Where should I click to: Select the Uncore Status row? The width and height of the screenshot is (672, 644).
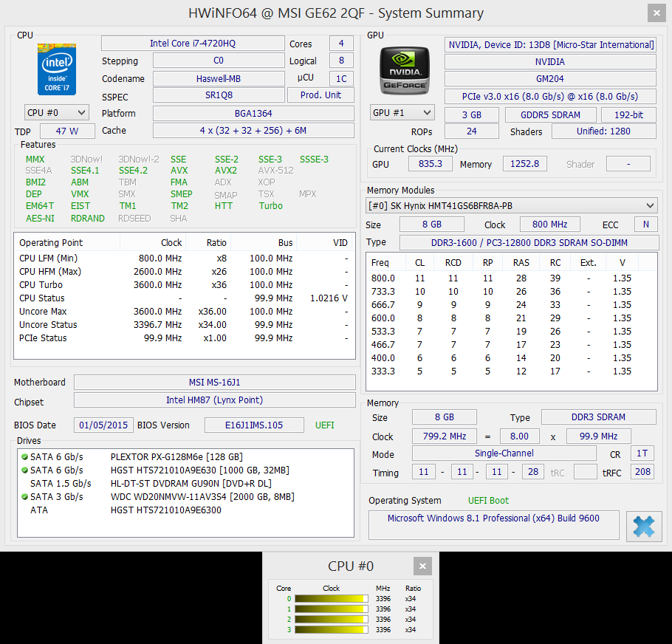pos(185,325)
